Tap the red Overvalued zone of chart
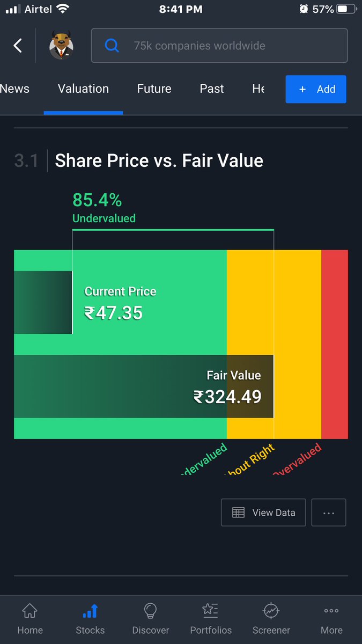 [335, 344]
